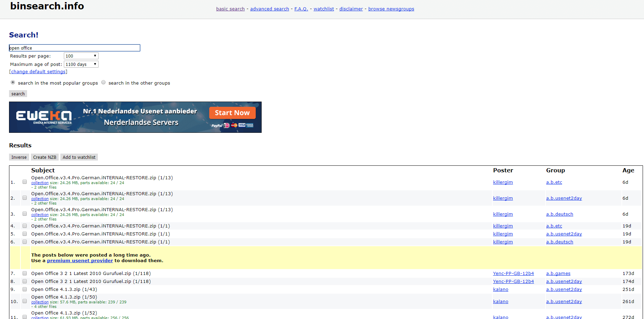Switch to advanced search
Viewport: 644px width, 319px height.
point(270,9)
